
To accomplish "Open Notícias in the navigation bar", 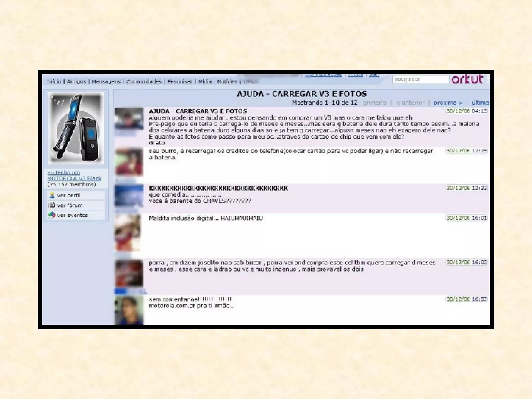I will point(227,82).
